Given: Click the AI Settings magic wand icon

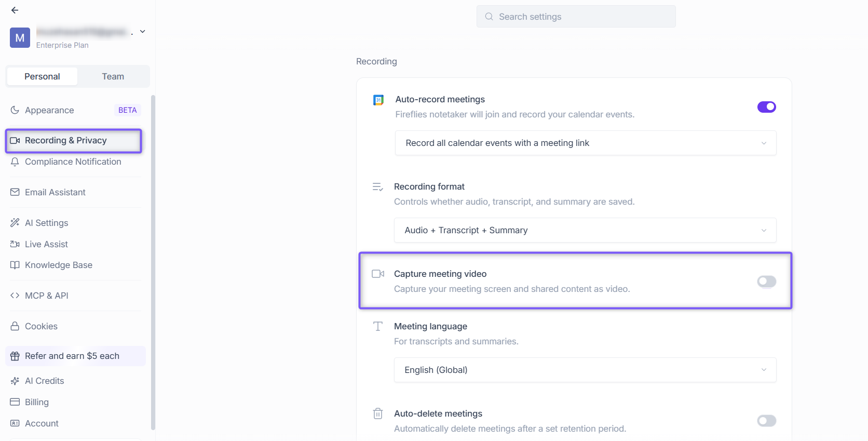Looking at the screenshot, I should pyautogui.click(x=15, y=223).
